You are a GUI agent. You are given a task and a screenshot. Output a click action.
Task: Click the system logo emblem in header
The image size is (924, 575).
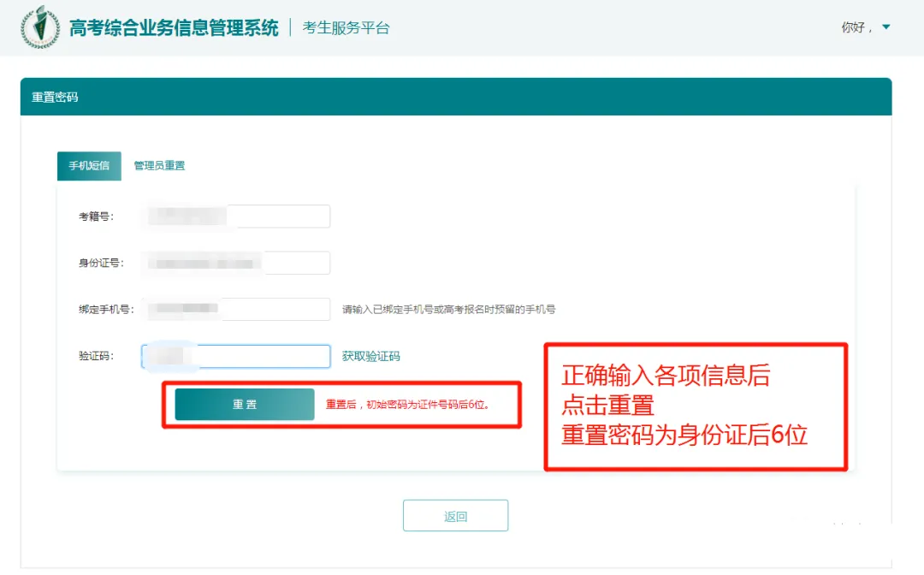click(x=40, y=27)
